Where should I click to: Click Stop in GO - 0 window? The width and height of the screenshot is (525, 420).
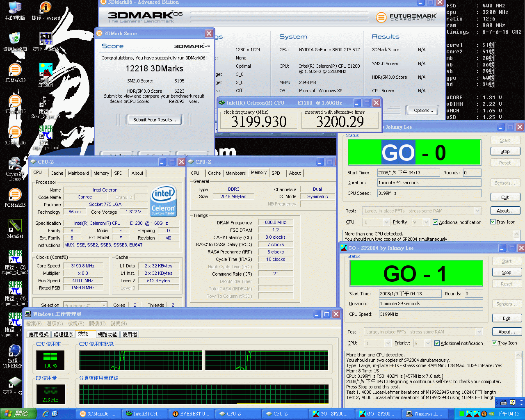[505, 151]
